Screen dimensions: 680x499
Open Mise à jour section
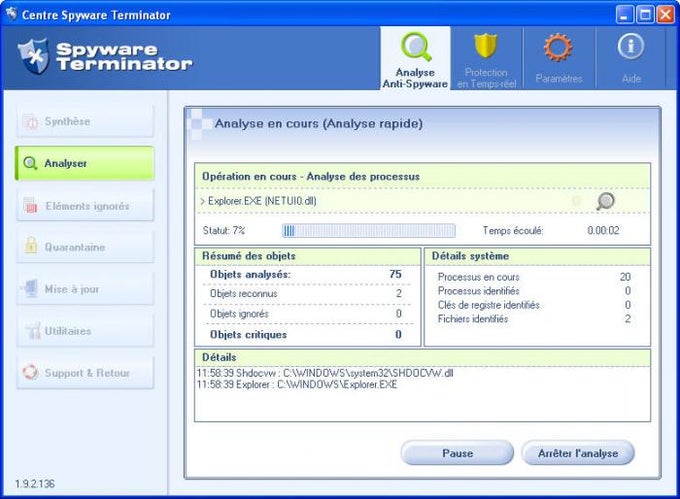click(x=85, y=289)
